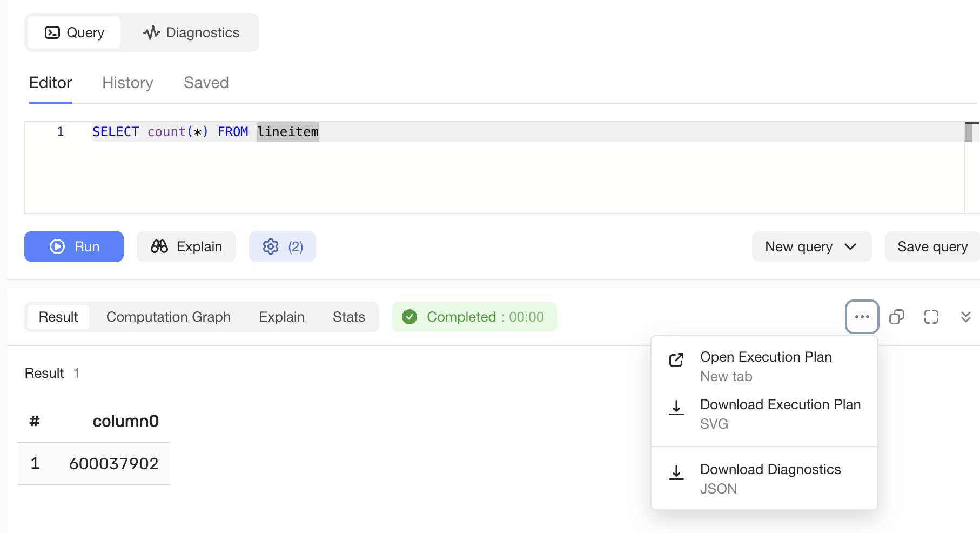This screenshot has height=533, width=980.
Task: Click the copy results icon
Action: 897,317
